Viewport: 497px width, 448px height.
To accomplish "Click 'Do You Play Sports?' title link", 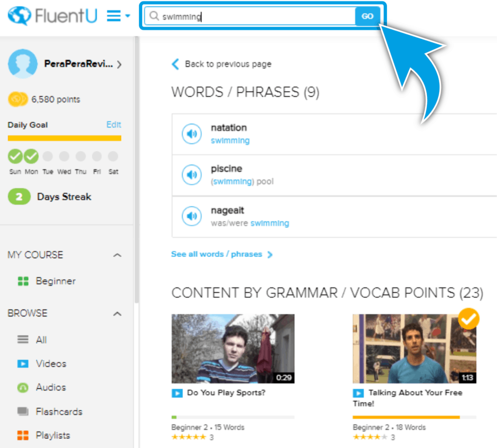I will [226, 393].
